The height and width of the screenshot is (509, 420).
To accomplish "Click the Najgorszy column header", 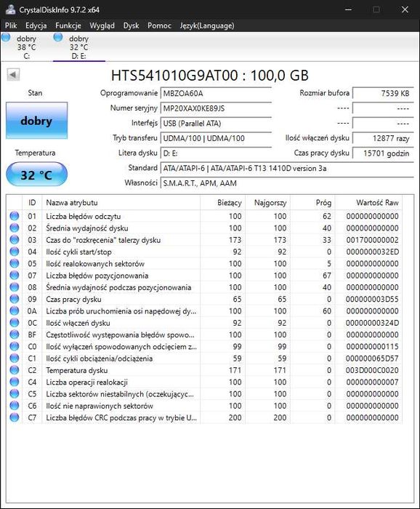I will coord(267,203).
